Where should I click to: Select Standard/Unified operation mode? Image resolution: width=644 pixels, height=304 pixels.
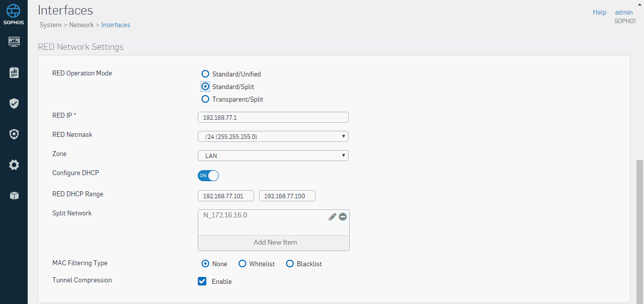pos(205,74)
